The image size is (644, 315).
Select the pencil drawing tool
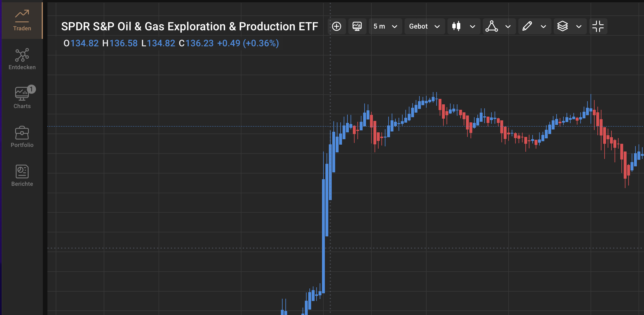point(527,26)
